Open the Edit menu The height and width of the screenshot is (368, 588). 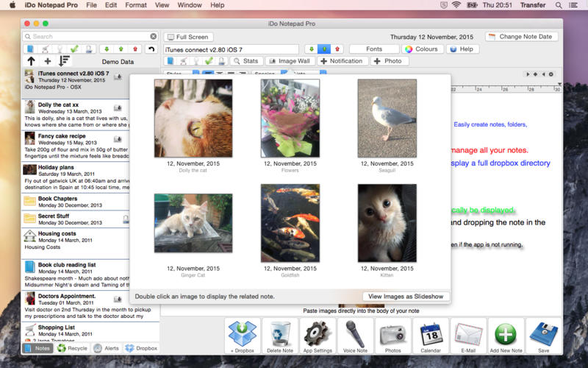(111, 5)
